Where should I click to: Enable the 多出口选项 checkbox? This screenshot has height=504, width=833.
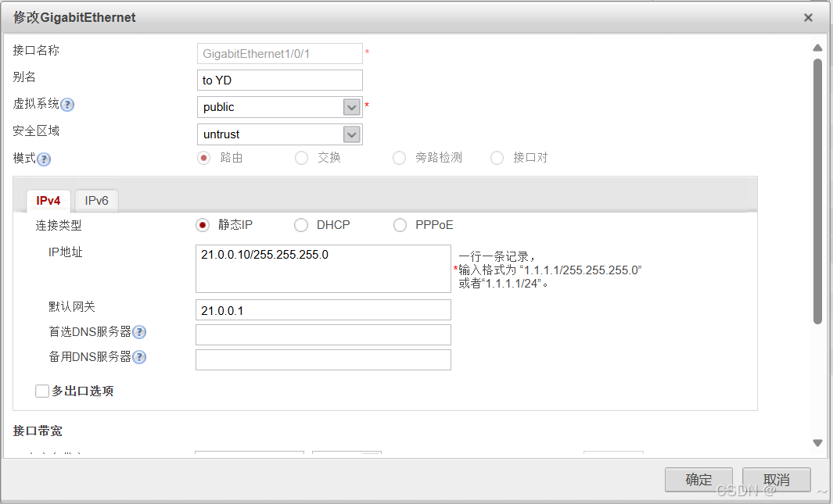coord(42,391)
